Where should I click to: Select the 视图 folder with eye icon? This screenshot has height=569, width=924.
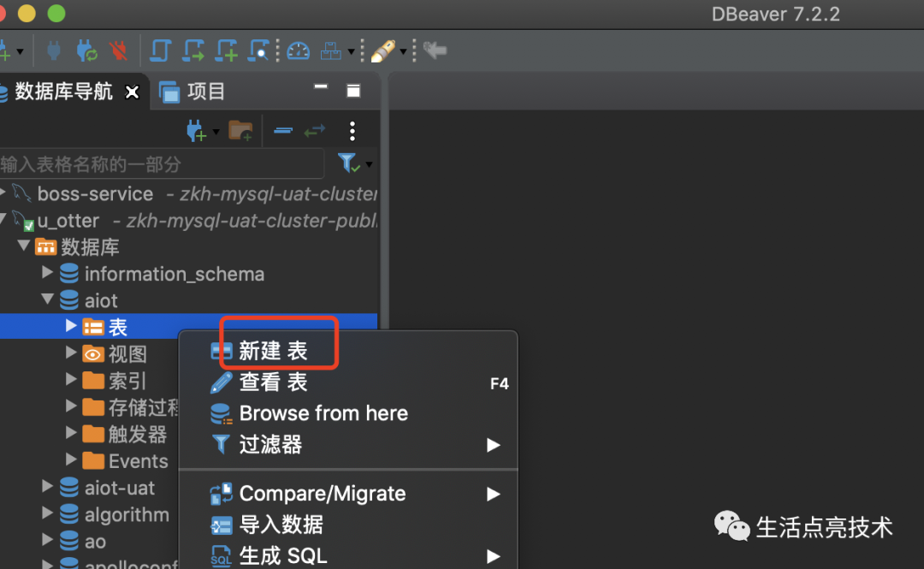[115, 354]
